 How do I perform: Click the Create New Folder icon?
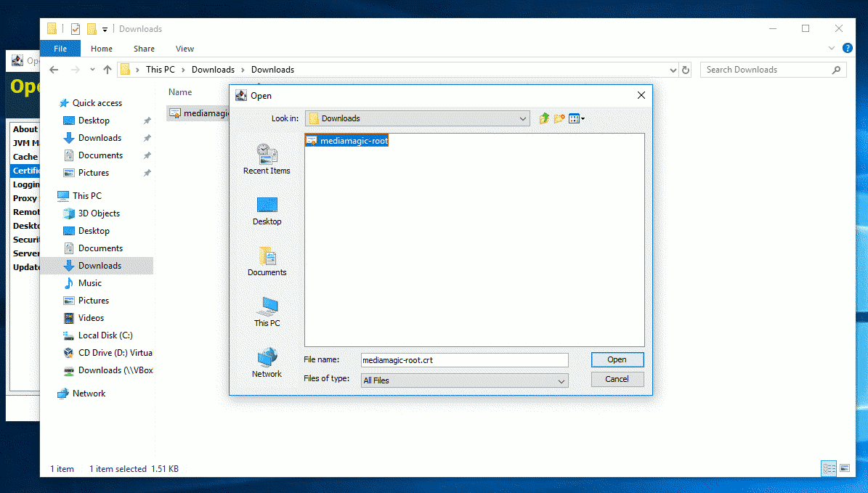(x=559, y=118)
